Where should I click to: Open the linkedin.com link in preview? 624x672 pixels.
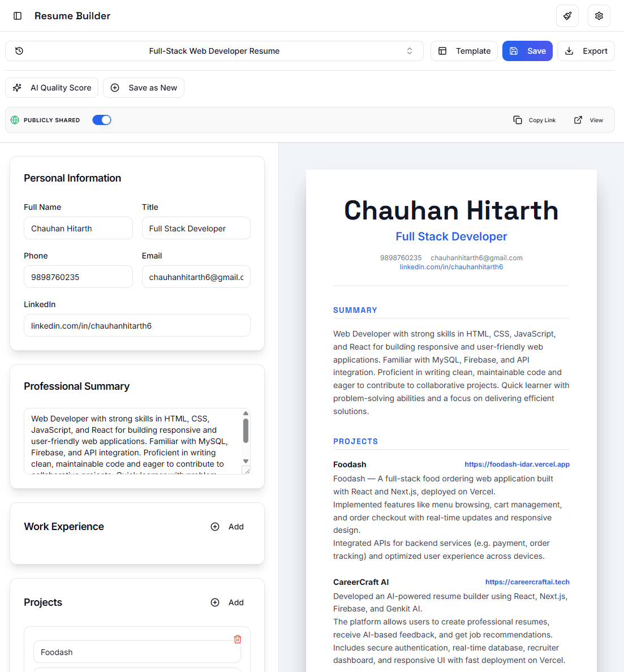pyautogui.click(x=451, y=266)
